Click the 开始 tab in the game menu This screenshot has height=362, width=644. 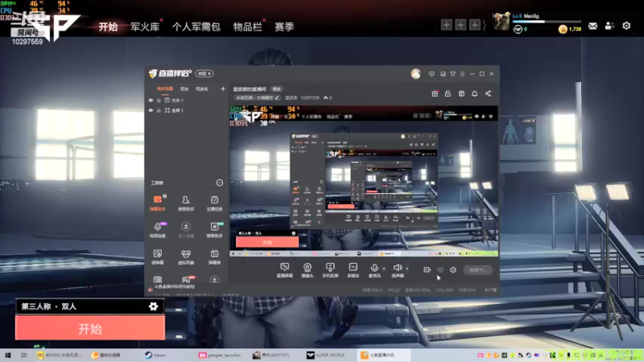click(x=108, y=27)
